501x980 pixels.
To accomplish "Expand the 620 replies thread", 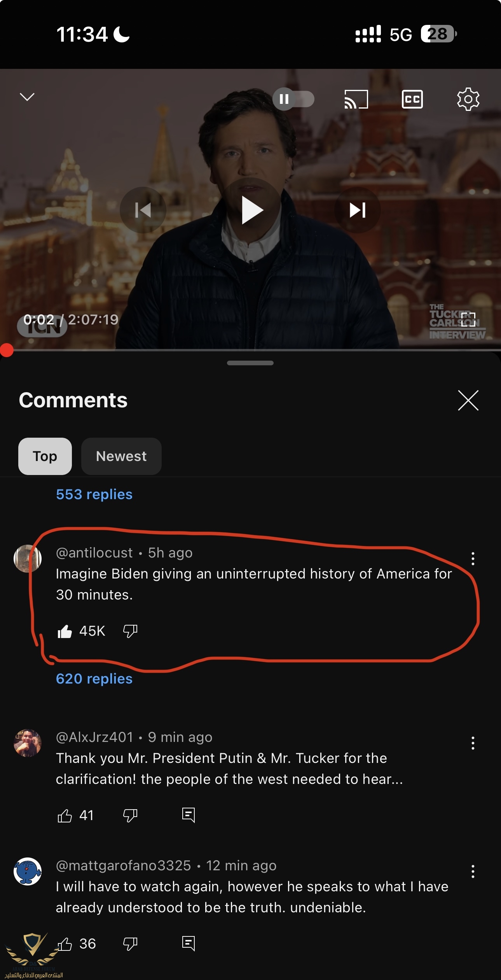I will [94, 679].
